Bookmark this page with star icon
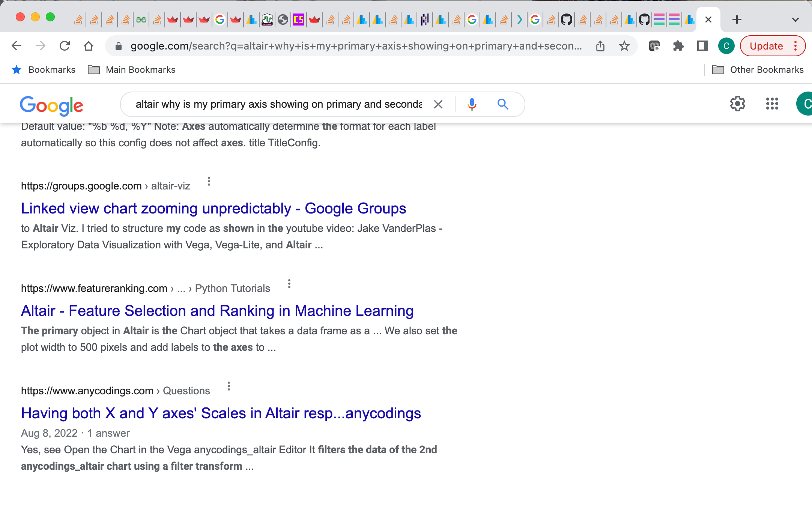This screenshot has height=511, width=812. pyautogui.click(x=624, y=46)
